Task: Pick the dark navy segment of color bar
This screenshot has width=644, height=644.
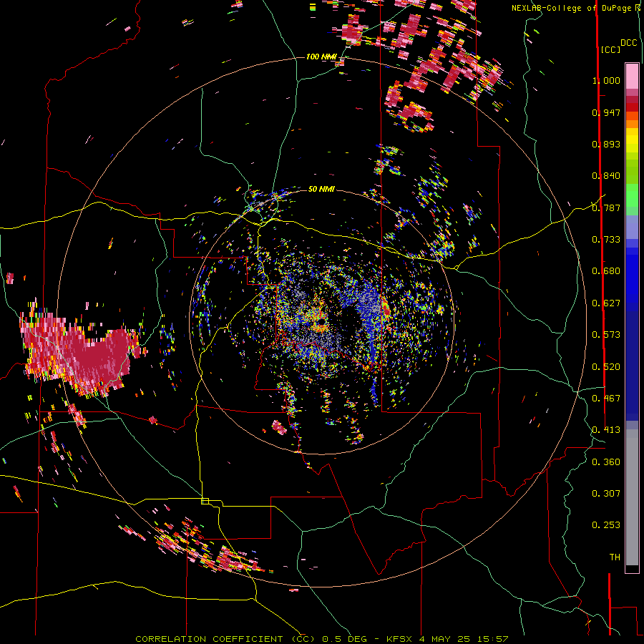Action: (632, 366)
